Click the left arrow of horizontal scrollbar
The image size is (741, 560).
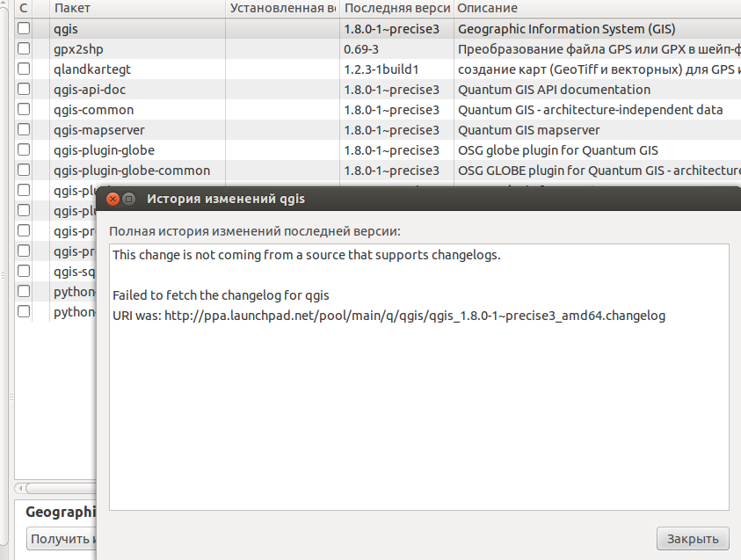(x=19, y=487)
